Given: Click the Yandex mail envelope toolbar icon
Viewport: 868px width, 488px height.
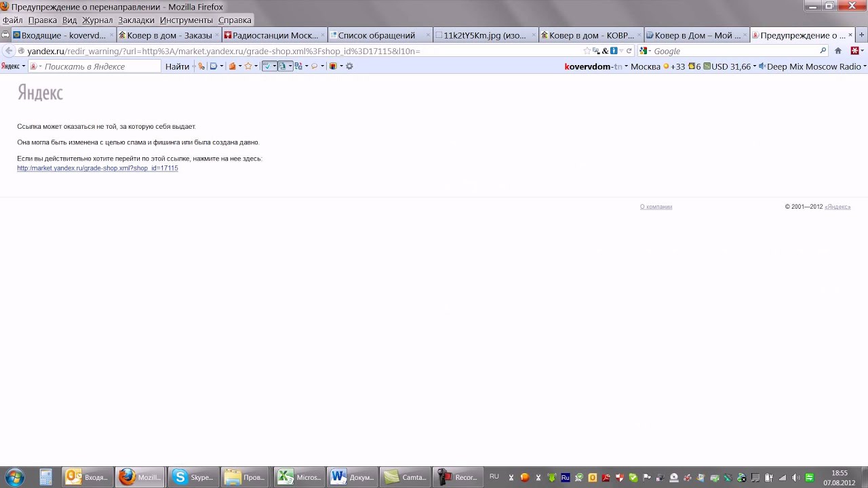Looking at the screenshot, I should (214, 66).
